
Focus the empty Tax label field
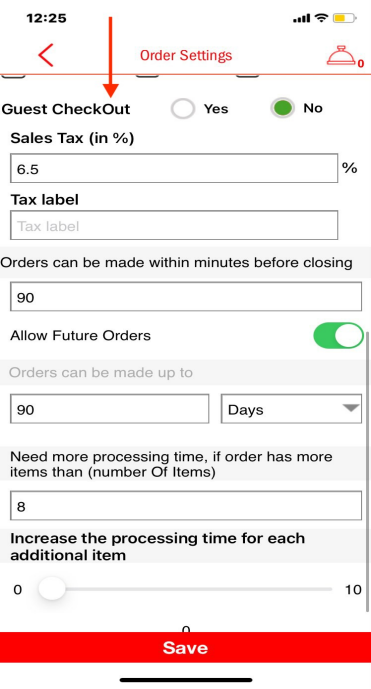point(174,225)
